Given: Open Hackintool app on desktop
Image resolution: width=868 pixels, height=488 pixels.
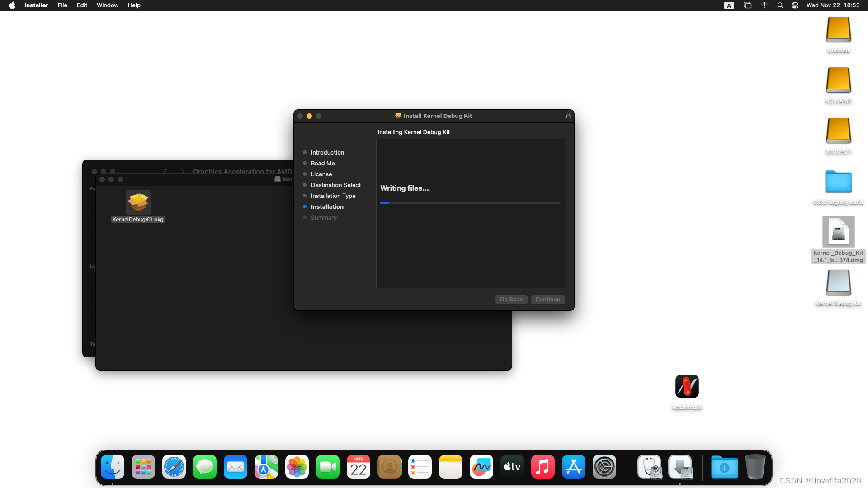Looking at the screenshot, I should point(687,387).
